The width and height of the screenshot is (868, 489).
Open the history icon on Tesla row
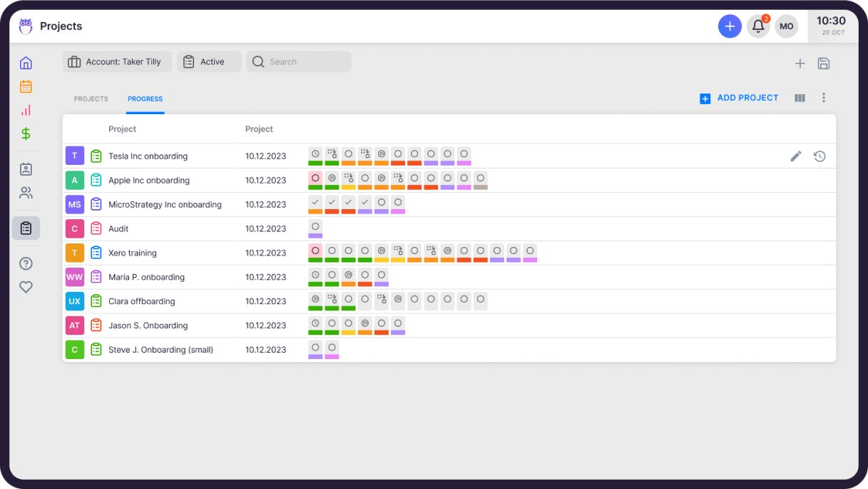point(820,156)
